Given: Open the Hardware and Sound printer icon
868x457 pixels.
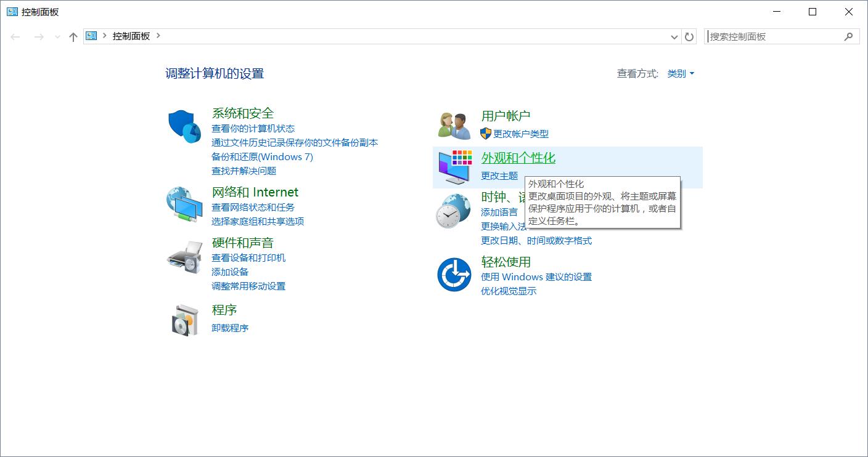Looking at the screenshot, I should tap(184, 257).
